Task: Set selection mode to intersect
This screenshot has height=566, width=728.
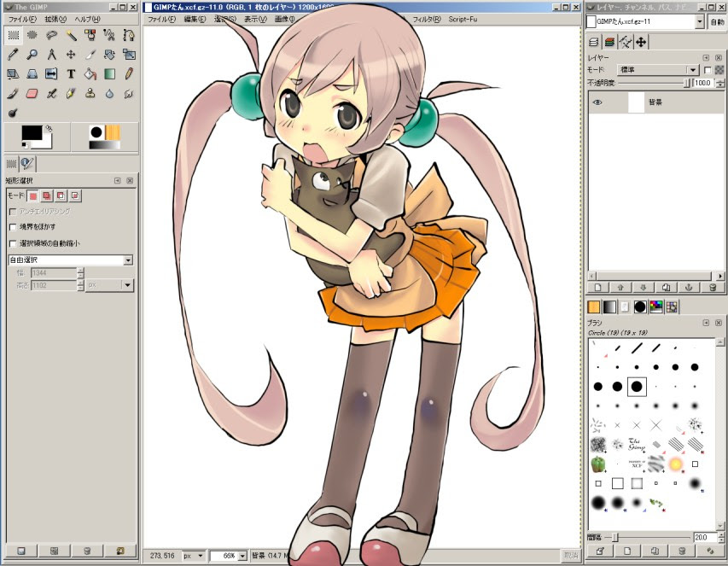Action: [x=75, y=196]
